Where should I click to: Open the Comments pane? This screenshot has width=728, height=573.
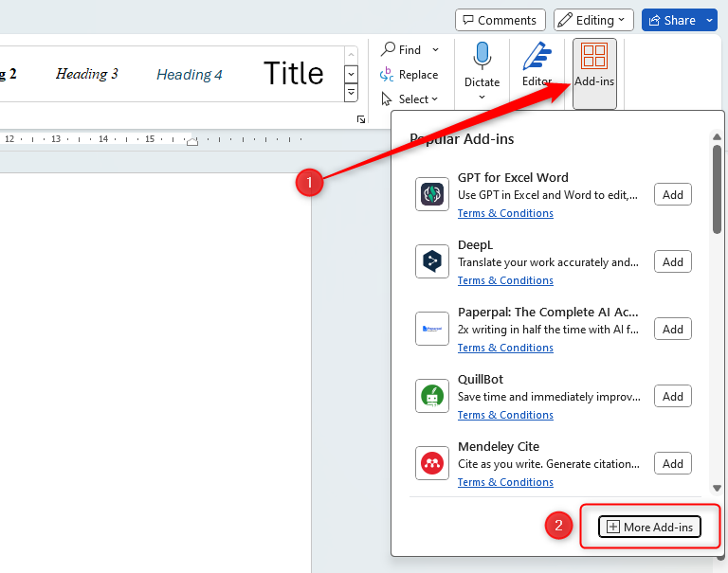point(500,20)
